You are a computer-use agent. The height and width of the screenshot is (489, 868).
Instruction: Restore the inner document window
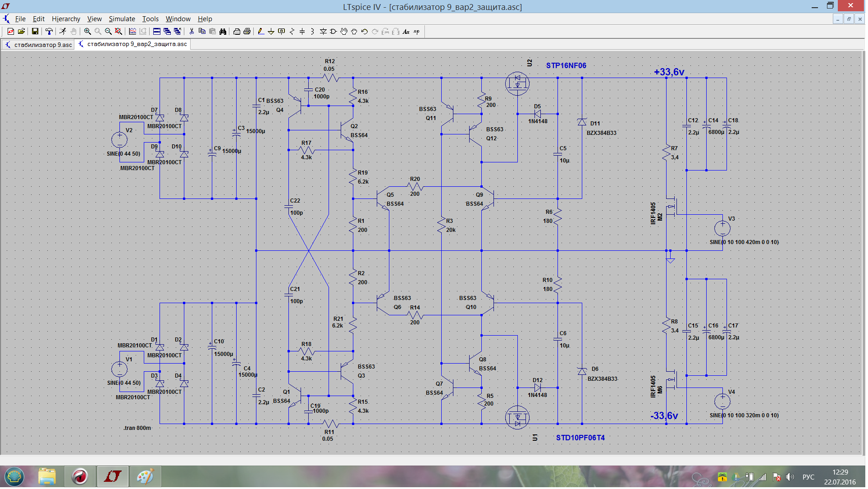click(x=849, y=19)
